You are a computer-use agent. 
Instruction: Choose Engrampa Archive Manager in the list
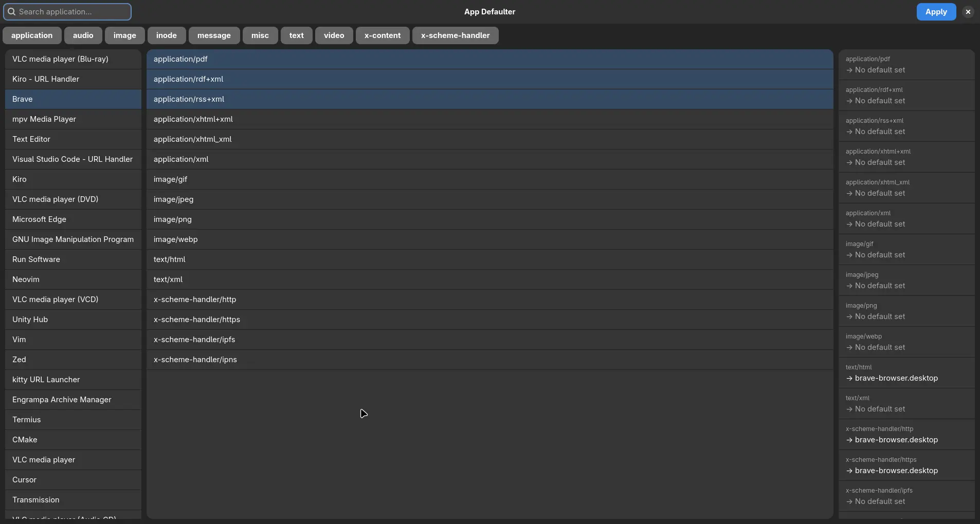pos(73,400)
